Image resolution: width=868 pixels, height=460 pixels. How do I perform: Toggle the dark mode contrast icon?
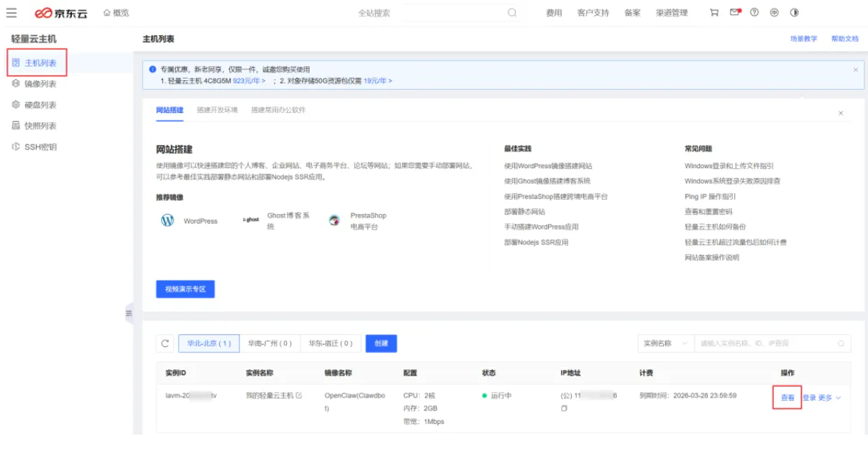click(x=794, y=13)
